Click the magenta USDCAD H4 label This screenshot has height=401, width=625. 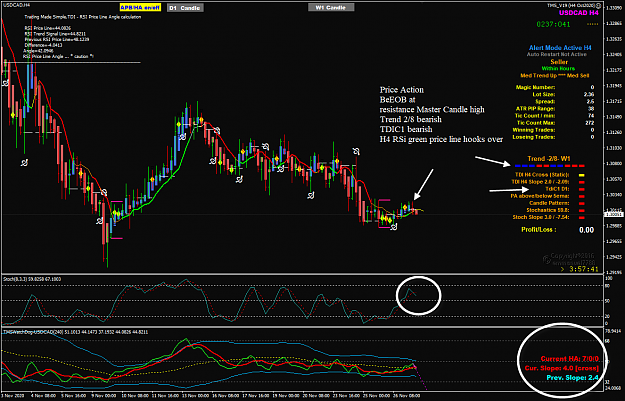[578, 13]
